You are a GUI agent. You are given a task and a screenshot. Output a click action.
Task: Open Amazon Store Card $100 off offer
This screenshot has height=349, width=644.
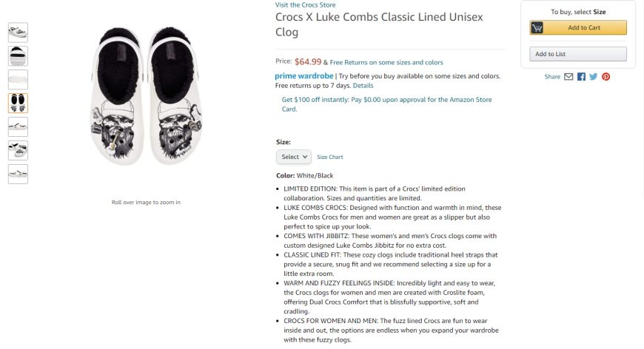coord(386,104)
